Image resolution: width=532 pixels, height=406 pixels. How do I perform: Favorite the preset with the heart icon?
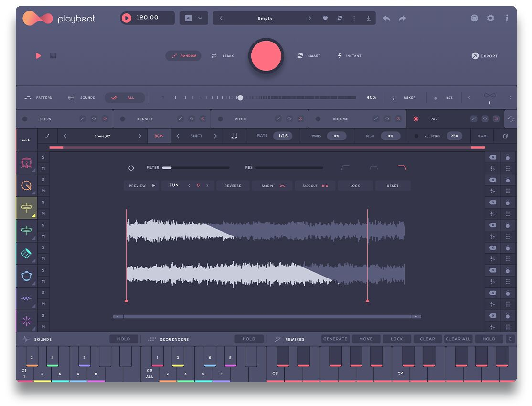click(325, 18)
